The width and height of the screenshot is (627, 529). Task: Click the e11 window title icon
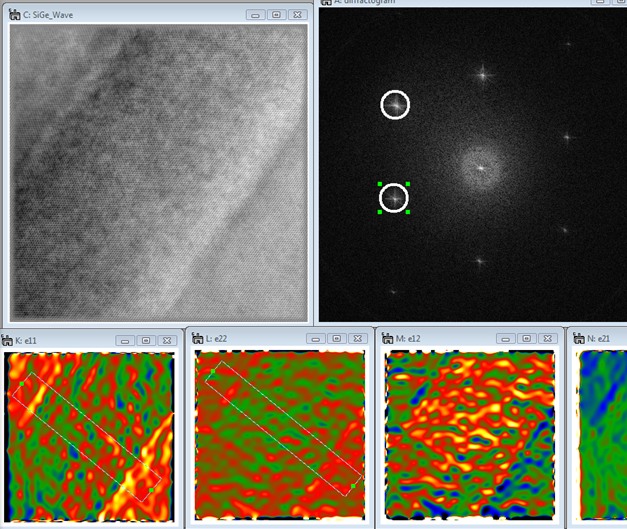10,340
